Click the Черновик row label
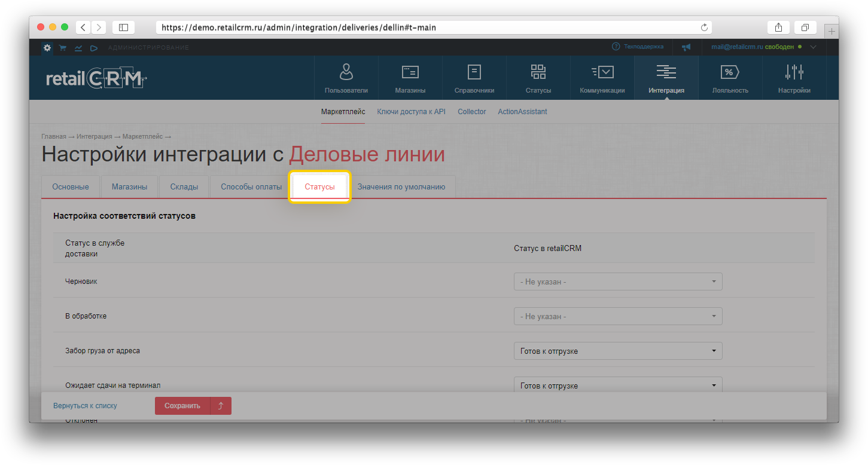 click(x=81, y=282)
